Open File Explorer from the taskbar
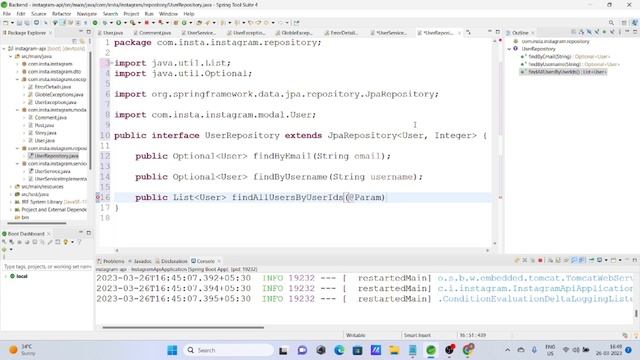This screenshot has width=640, height=360. pos(394,350)
